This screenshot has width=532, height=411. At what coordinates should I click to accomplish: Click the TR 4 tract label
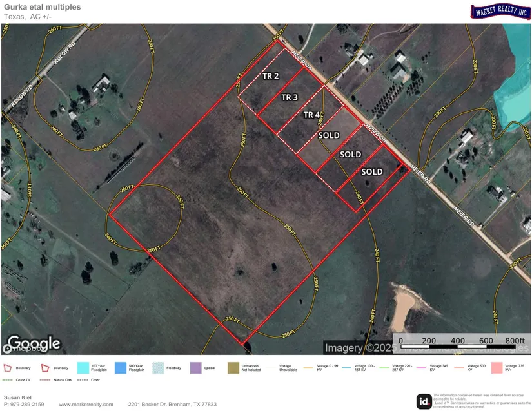(x=311, y=115)
